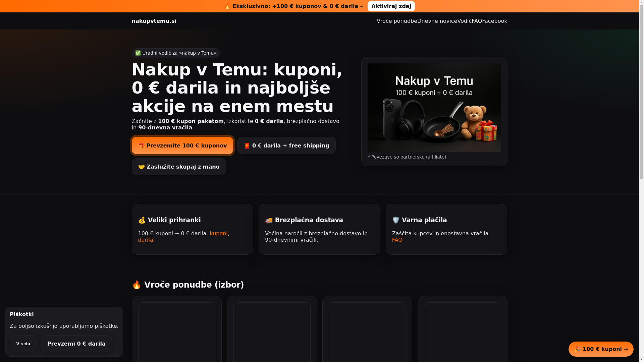The height and width of the screenshot is (362, 644).
Task: Accept cookies with 'V redu' button
Action: point(23,344)
